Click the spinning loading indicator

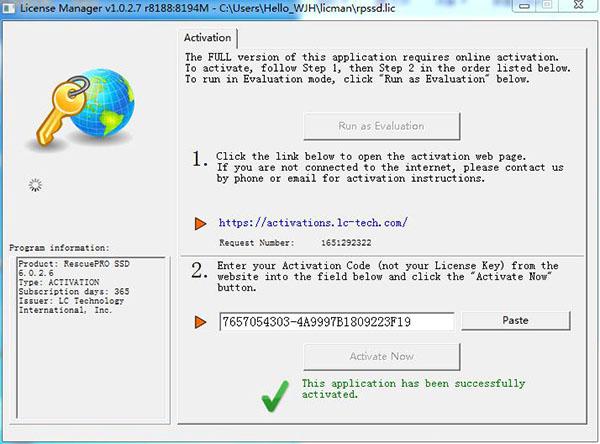point(35,185)
